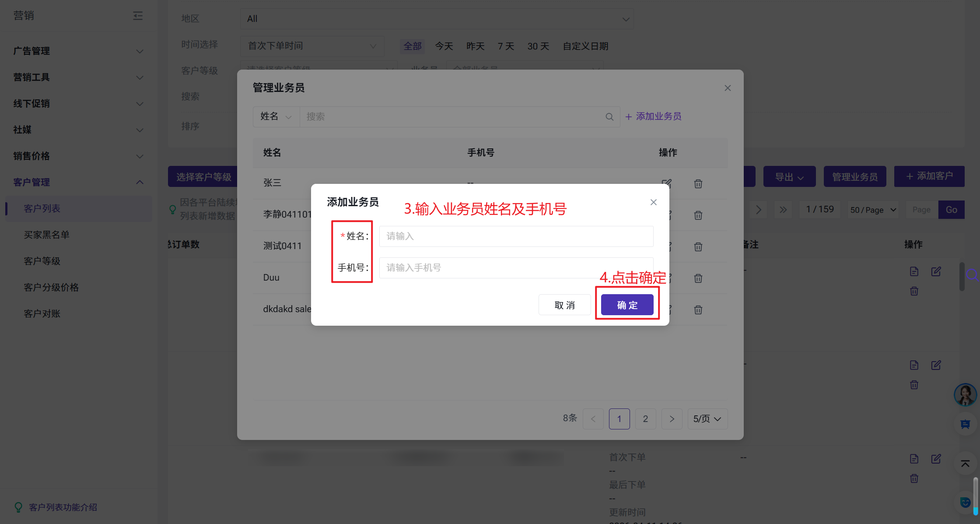
Task: Open the 5/页 page size dropdown
Action: (x=707, y=419)
